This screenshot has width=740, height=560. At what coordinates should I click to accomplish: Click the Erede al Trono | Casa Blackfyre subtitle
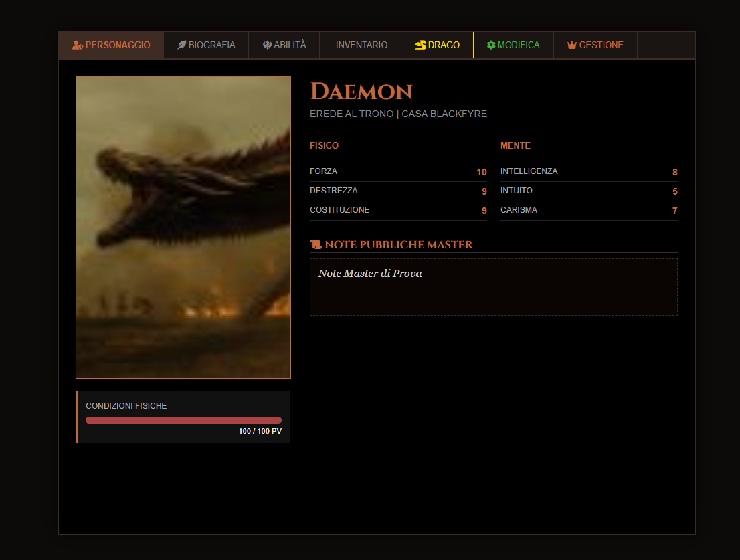[398, 114]
